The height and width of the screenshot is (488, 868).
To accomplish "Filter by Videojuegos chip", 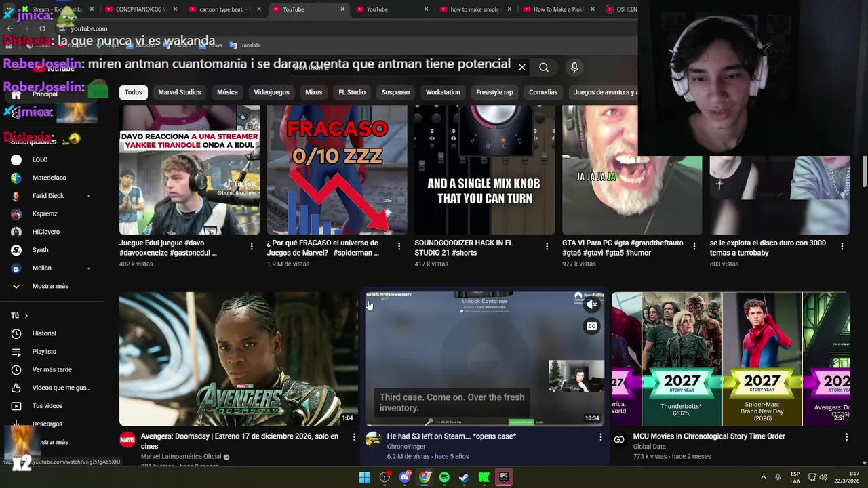I will click(271, 92).
